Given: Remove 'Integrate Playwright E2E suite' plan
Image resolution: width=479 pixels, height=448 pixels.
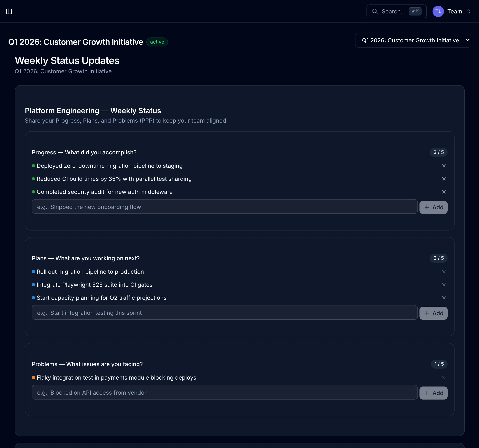Looking at the screenshot, I should [x=444, y=284].
